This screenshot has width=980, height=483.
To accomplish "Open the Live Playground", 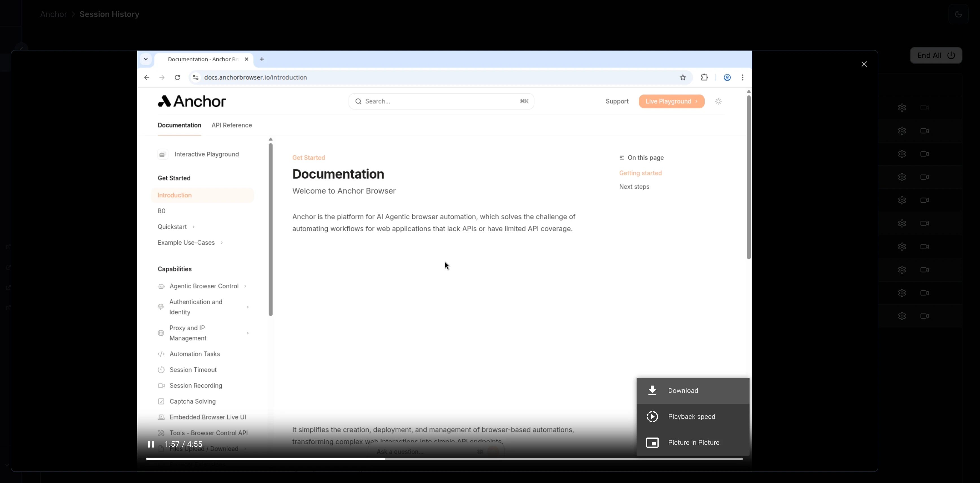I will [x=671, y=101].
